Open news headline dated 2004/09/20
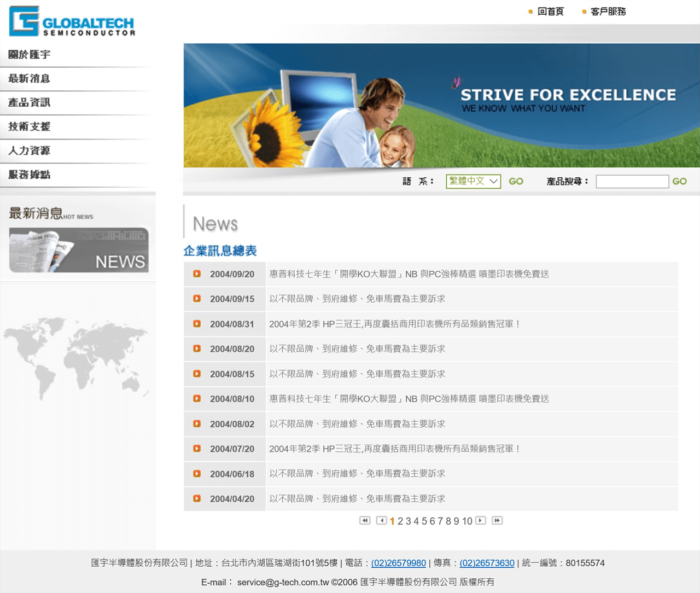Image resolution: width=700 pixels, height=593 pixels. click(409, 274)
